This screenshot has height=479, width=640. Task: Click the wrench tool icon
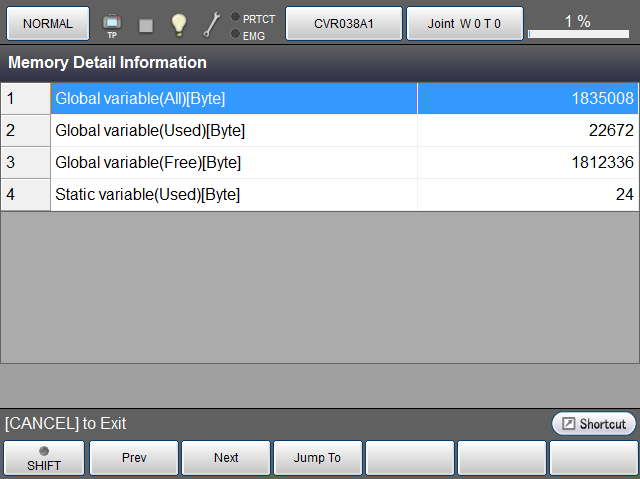click(212, 24)
